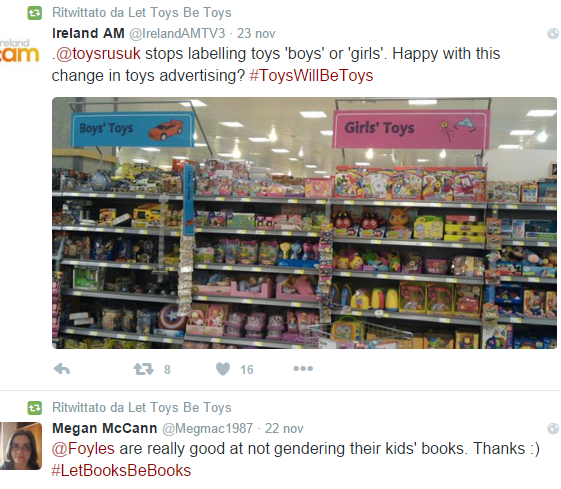Screen dimensions: 561x489
Task: Like the Ireland AM tweet with heart
Action: pos(223,369)
